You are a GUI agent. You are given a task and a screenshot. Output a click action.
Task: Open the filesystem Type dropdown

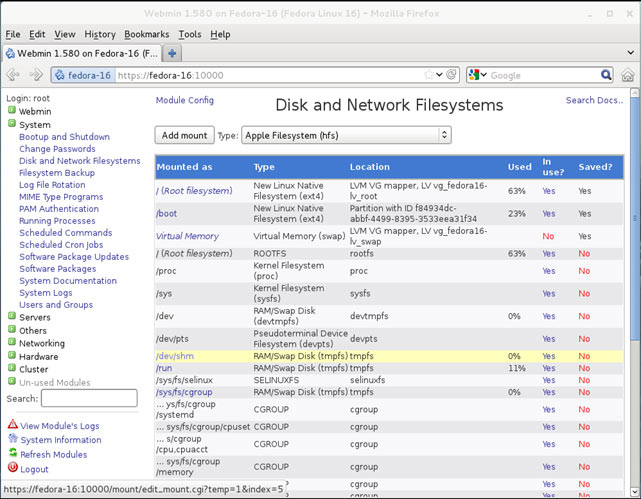(x=346, y=135)
